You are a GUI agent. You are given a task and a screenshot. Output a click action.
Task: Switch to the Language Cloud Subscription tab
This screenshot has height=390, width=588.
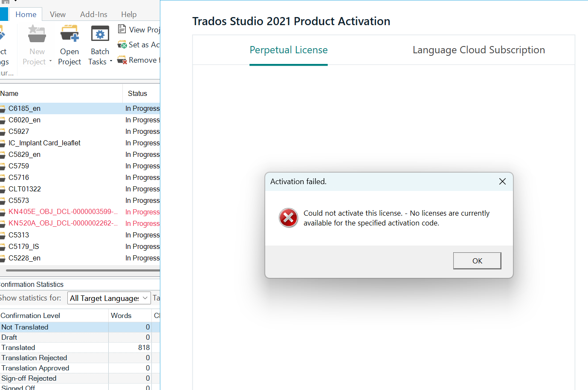point(478,50)
